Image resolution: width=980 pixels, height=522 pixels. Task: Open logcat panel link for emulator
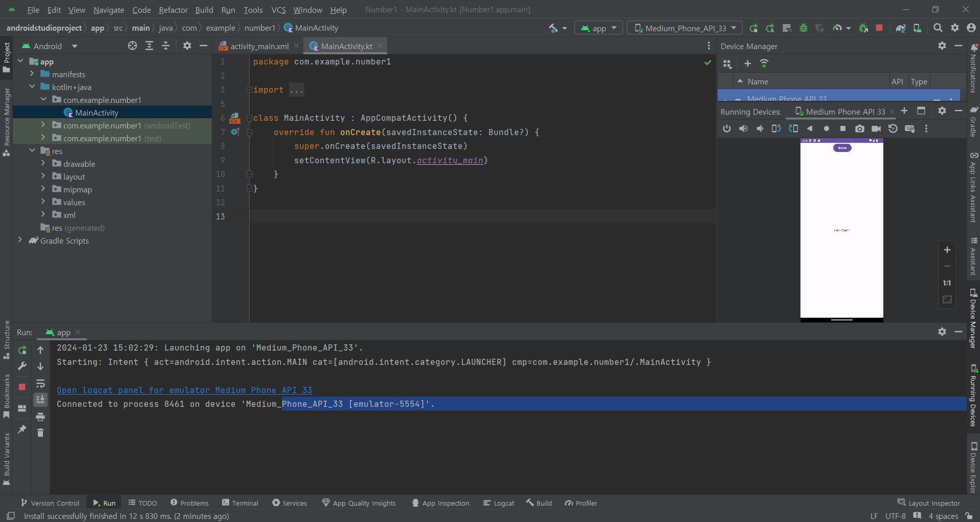point(184,390)
